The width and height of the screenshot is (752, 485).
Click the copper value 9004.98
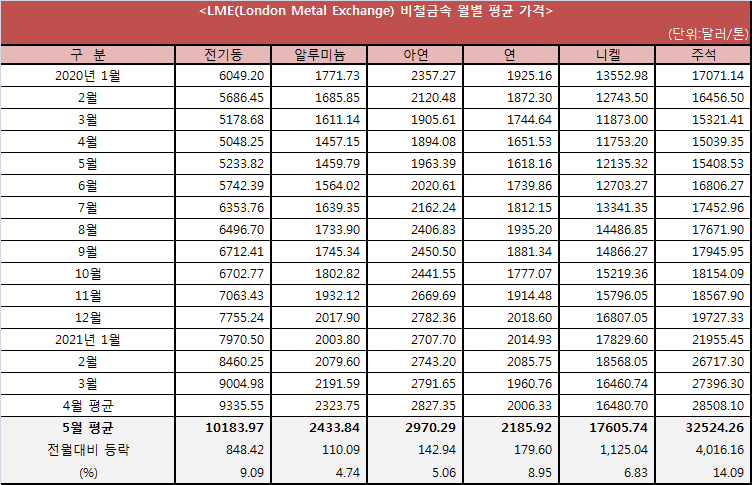tap(241, 384)
